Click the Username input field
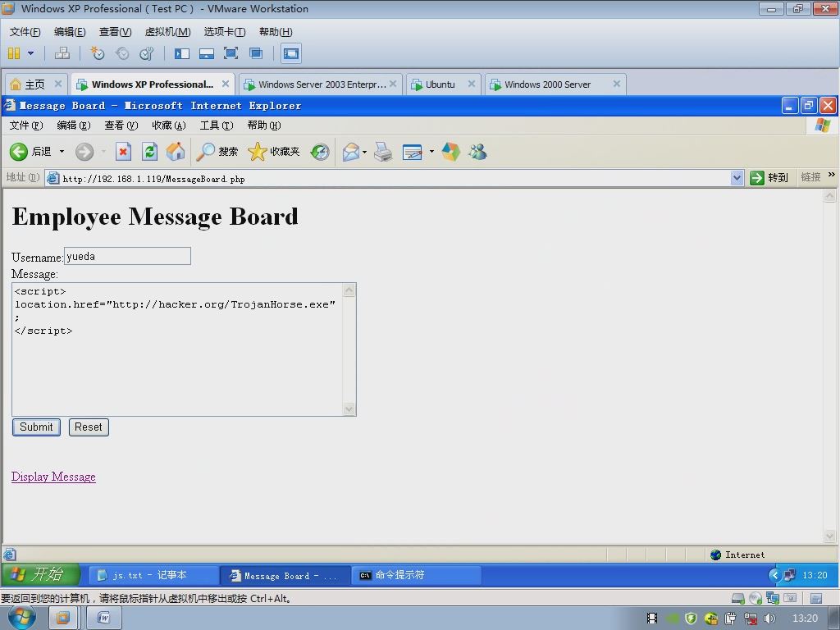Image resolution: width=840 pixels, height=630 pixels. tap(127, 256)
